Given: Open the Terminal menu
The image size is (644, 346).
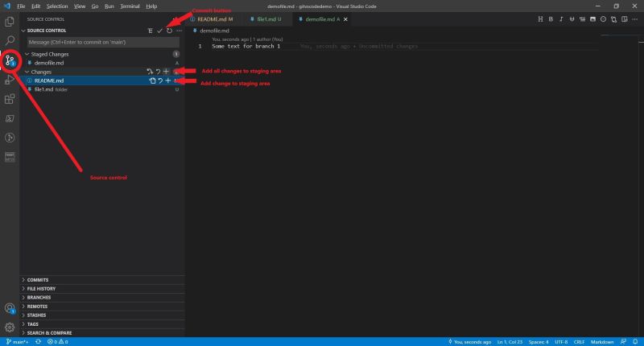Looking at the screenshot, I should point(130,6).
